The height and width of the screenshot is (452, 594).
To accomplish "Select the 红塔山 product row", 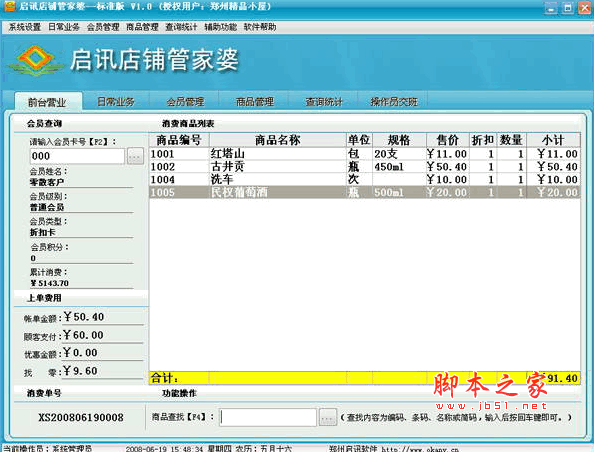I will tap(364, 154).
